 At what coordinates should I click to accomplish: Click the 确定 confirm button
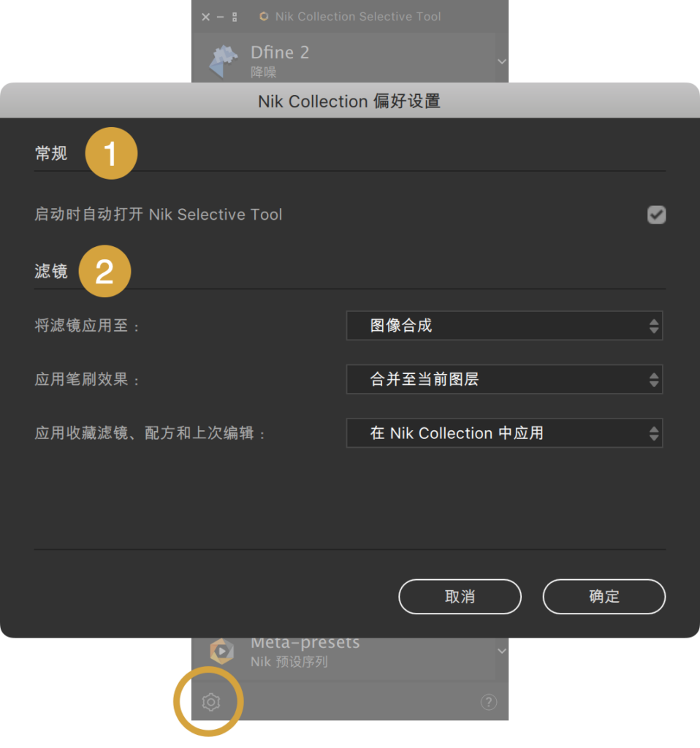pyautogui.click(x=604, y=596)
